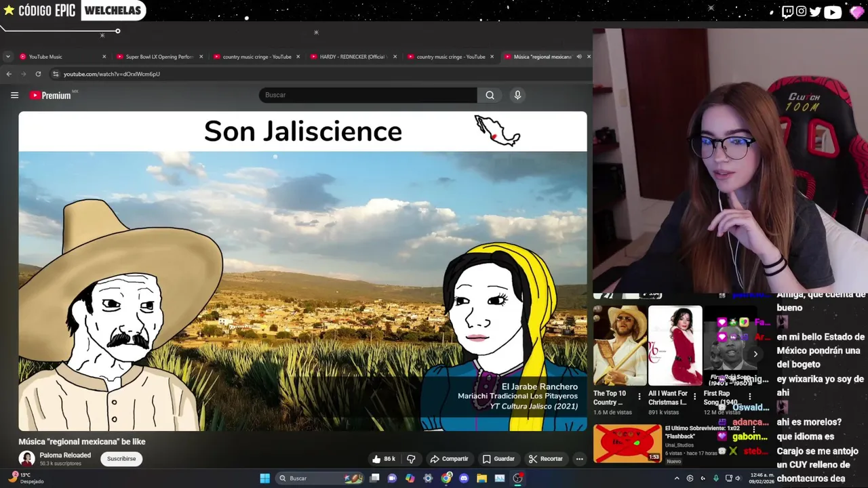
Task: Open the Settings gear in the taskbar
Action: click(428, 478)
